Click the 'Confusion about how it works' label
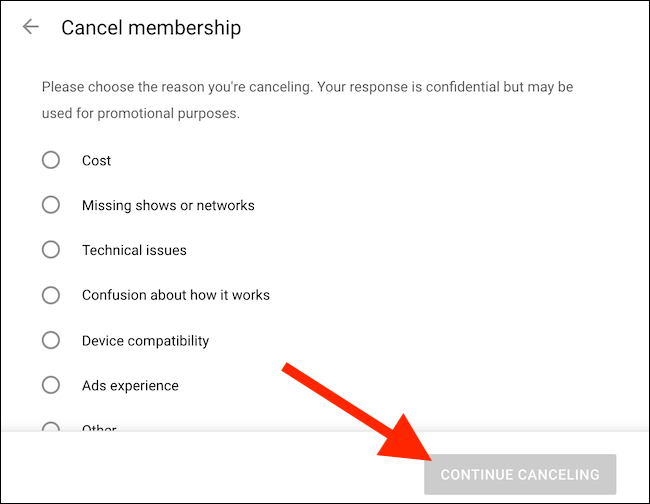 [x=176, y=295]
